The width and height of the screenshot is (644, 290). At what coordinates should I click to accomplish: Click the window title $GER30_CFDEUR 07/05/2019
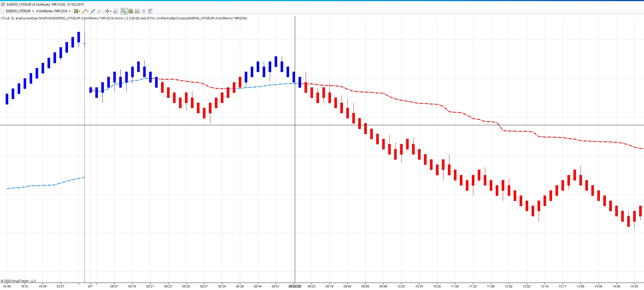click(x=45, y=5)
